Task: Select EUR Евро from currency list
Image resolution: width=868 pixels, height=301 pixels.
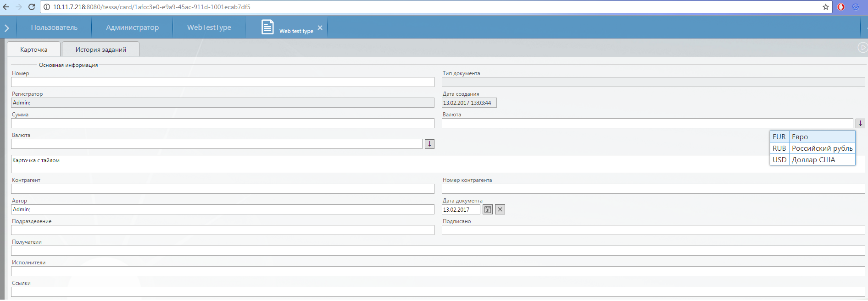Action: pyautogui.click(x=812, y=137)
